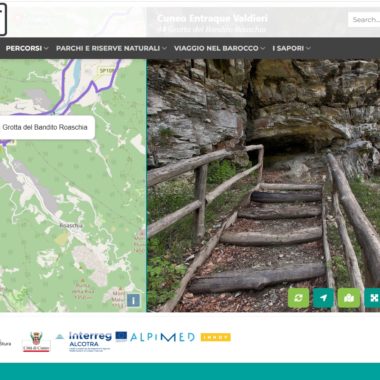Expand the PARCHI E RISERVE NATURALI dropdown

111,48
